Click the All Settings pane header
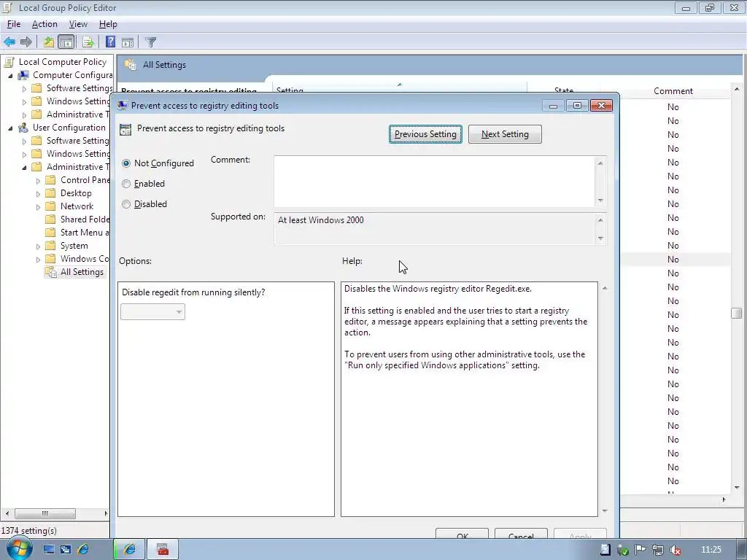The image size is (747, 560). tap(430, 65)
